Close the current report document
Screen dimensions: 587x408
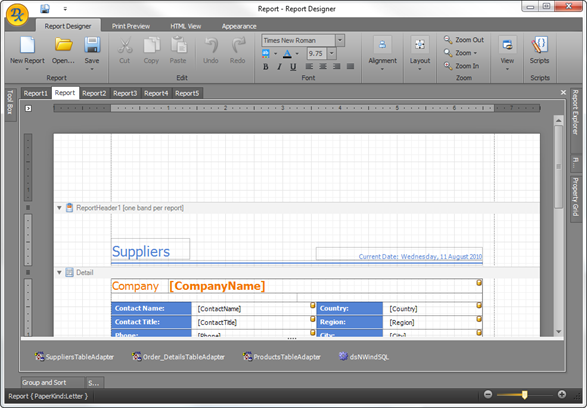click(563, 92)
